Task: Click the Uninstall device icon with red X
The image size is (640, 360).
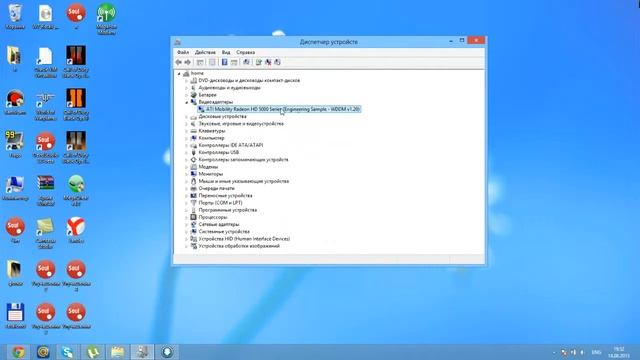Action: (x=268, y=62)
